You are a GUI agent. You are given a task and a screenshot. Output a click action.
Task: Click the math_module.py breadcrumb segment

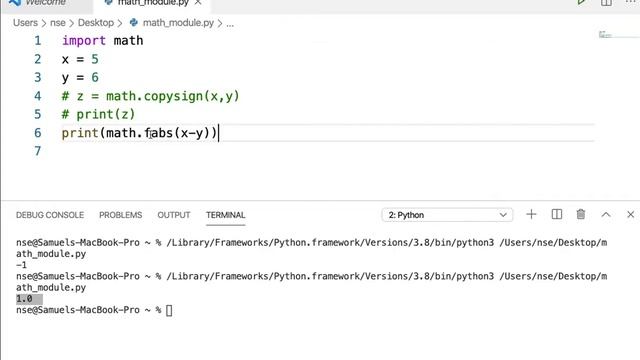click(x=178, y=23)
